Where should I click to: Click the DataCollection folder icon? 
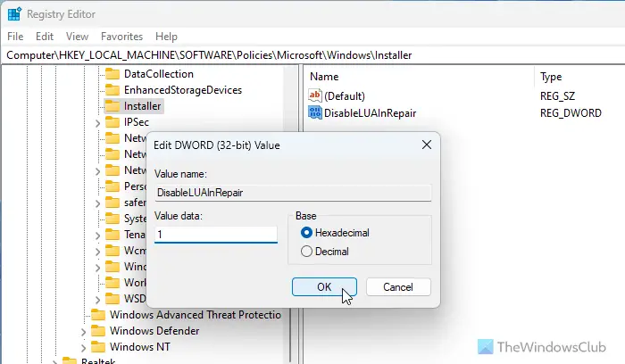click(x=112, y=74)
